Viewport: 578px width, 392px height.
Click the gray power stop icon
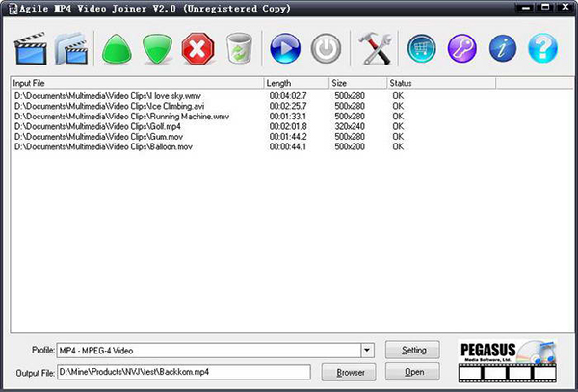(x=327, y=47)
